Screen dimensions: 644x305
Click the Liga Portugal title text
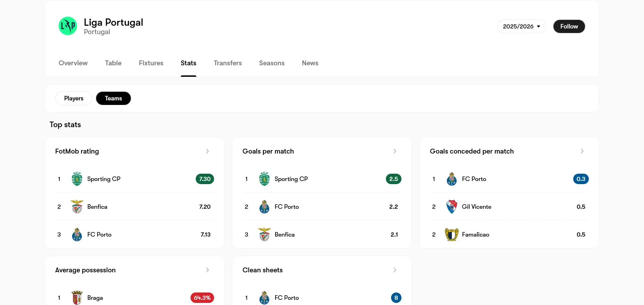[113, 22]
